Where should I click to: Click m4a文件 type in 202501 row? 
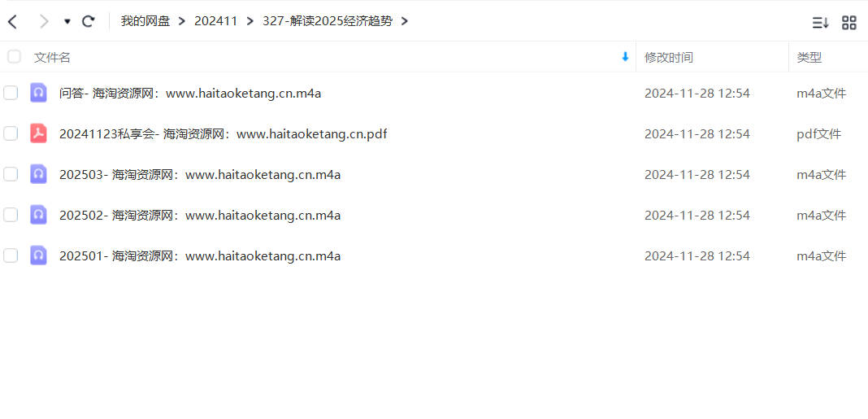tap(822, 256)
